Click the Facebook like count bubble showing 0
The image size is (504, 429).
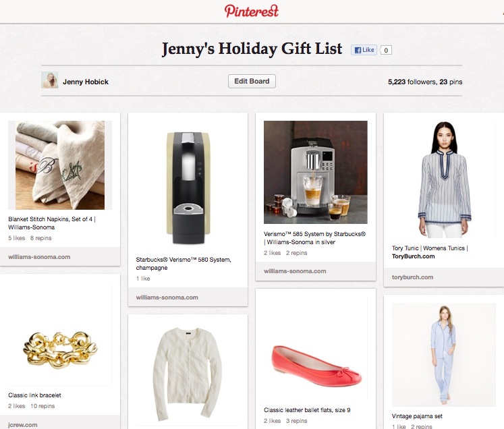pyautogui.click(x=386, y=50)
